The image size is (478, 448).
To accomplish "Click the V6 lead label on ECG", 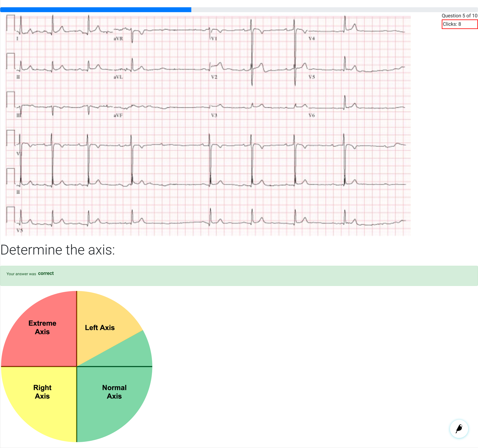I will tap(312, 115).
